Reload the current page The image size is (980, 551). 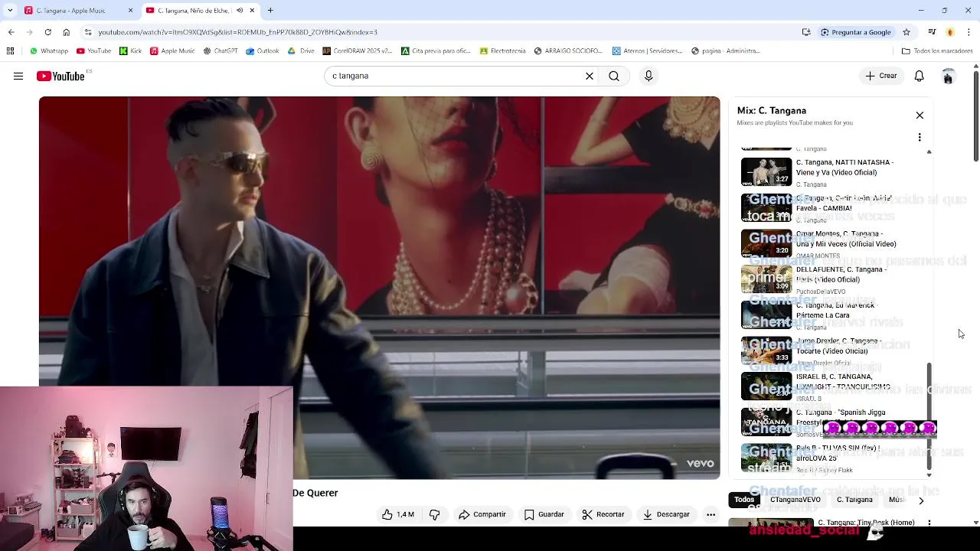pos(47,32)
